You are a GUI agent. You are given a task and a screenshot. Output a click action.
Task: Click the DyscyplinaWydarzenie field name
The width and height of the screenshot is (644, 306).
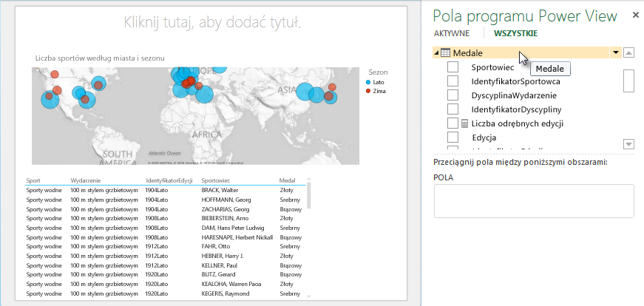(514, 95)
